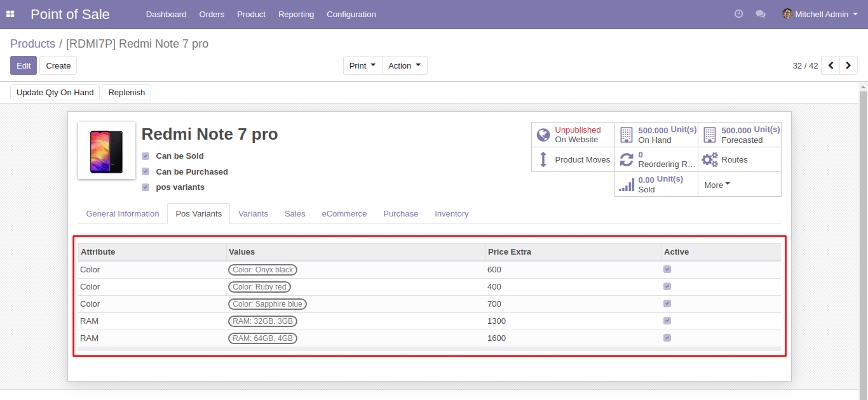Switch to the Sales tab
This screenshot has height=400, width=868.
click(x=295, y=214)
